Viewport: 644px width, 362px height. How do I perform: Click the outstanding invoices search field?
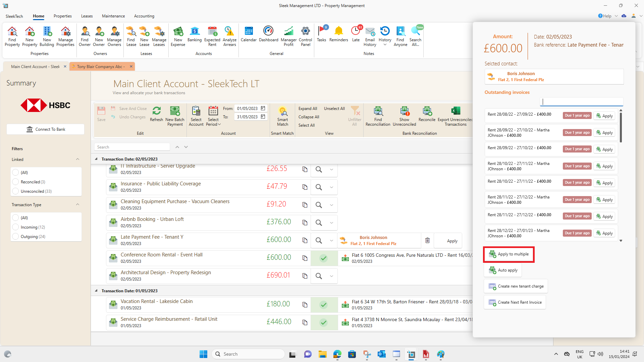[x=582, y=102]
